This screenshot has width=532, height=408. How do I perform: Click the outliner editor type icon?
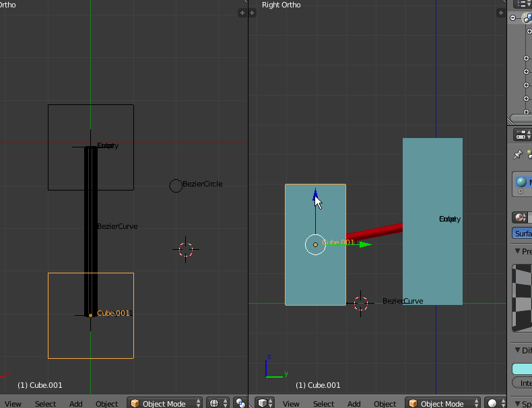point(523,3)
